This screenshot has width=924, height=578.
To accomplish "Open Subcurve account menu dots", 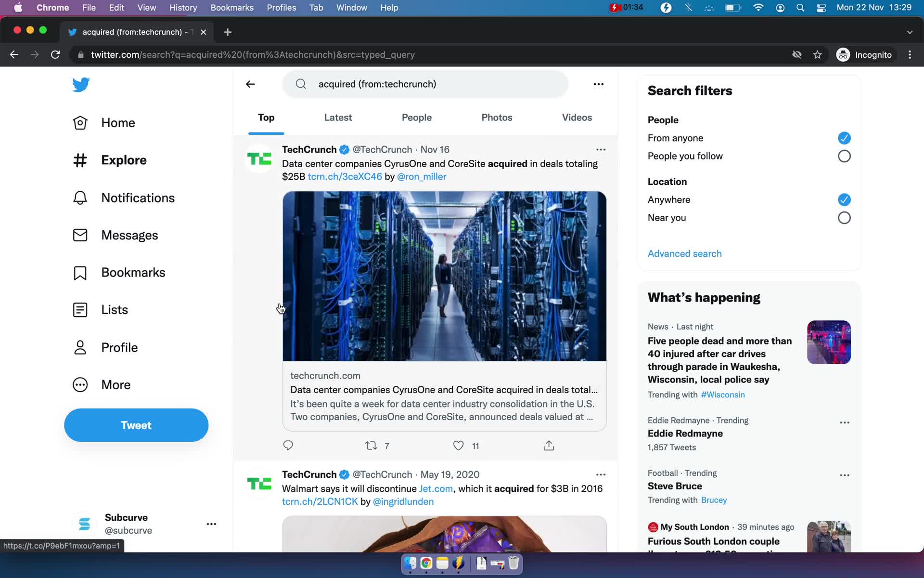I will 211,524.
